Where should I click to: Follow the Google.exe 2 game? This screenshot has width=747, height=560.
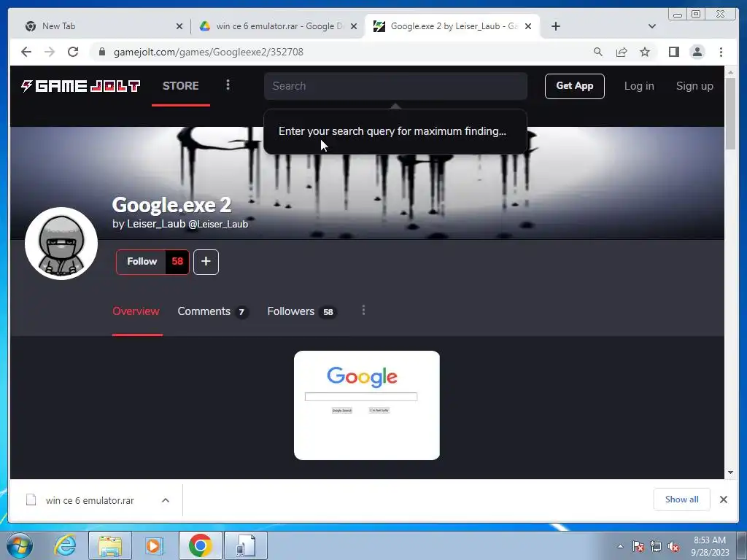[x=142, y=262]
